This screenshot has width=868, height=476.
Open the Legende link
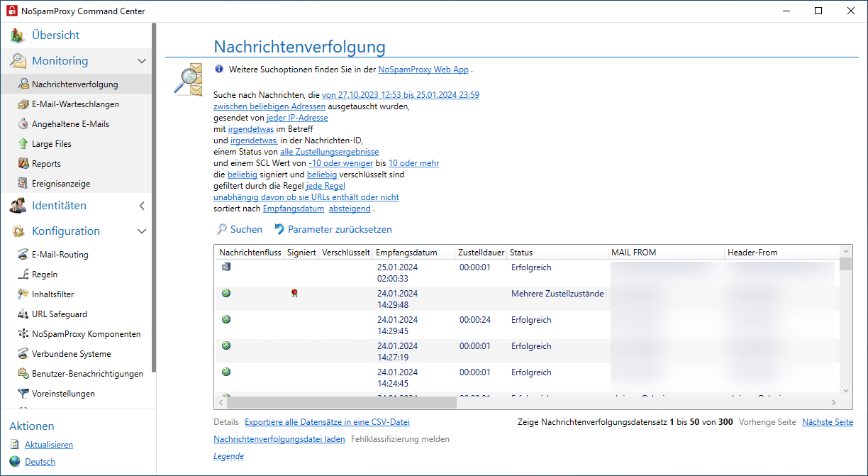pyautogui.click(x=228, y=456)
